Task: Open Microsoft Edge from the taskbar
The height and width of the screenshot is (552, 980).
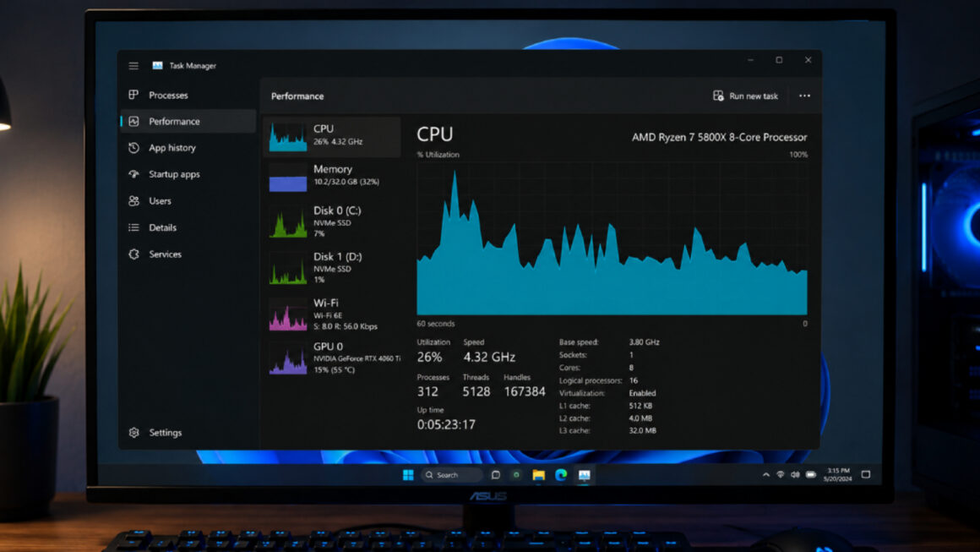Action: point(561,475)
